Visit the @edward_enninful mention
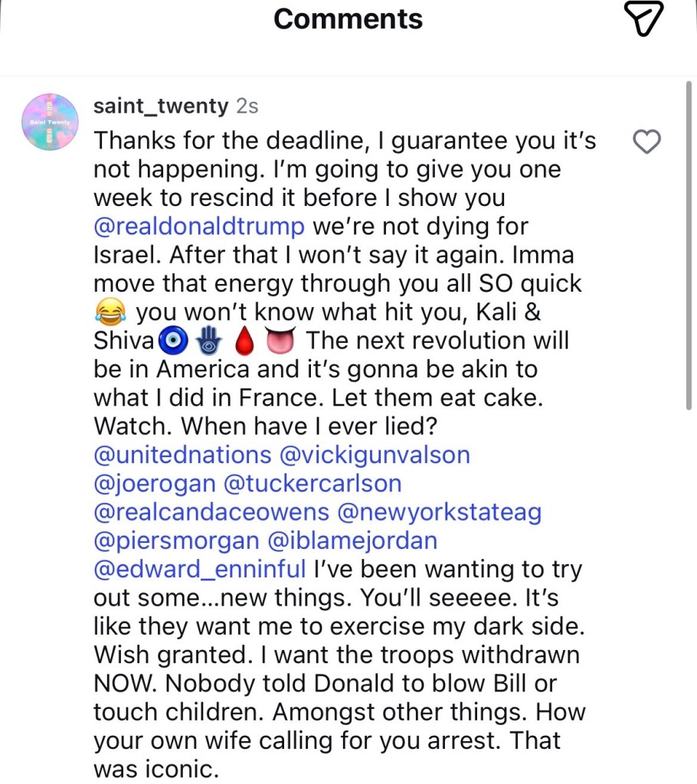The height and width of the screenshot is (784, 697). pos(200,569)
